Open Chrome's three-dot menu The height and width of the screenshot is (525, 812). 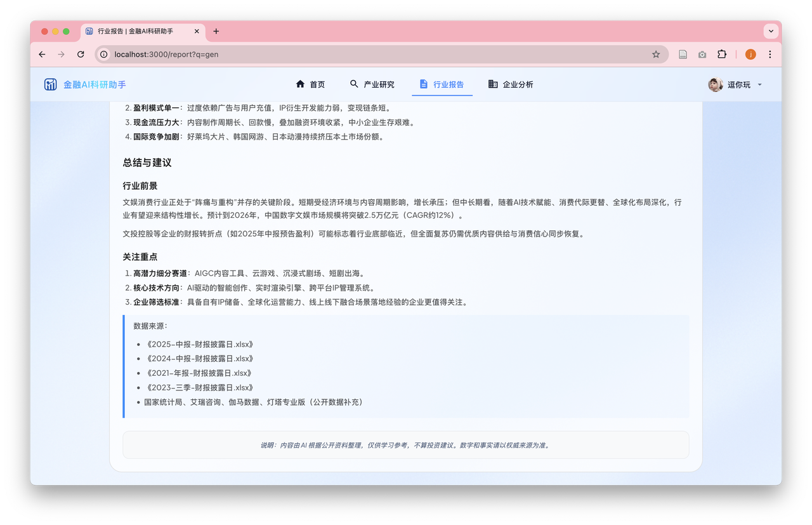coord(770,55)
